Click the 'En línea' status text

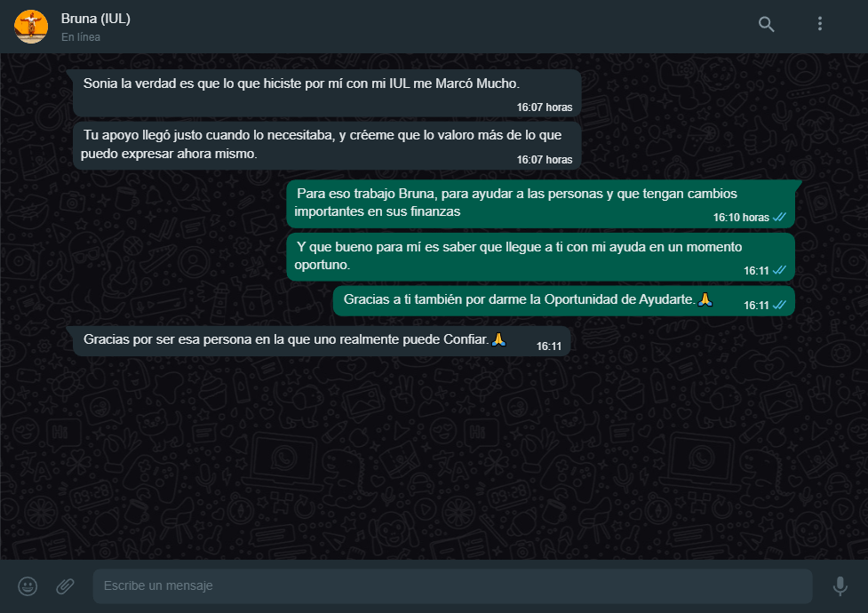81,37
